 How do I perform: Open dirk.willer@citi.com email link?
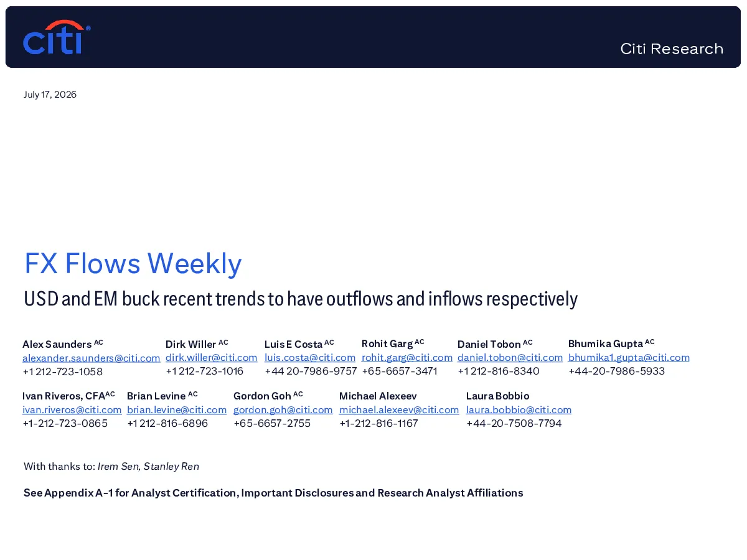tap(212, 357)
